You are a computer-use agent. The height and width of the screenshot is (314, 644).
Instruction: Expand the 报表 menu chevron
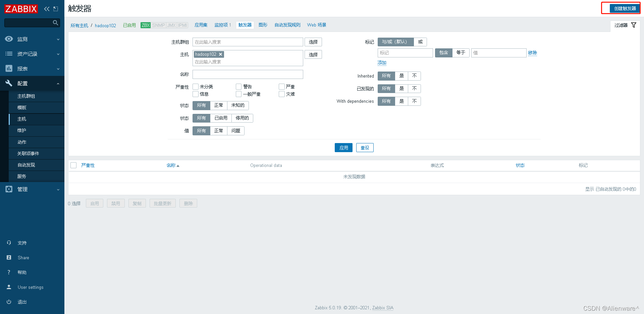(x=58, y=69)
